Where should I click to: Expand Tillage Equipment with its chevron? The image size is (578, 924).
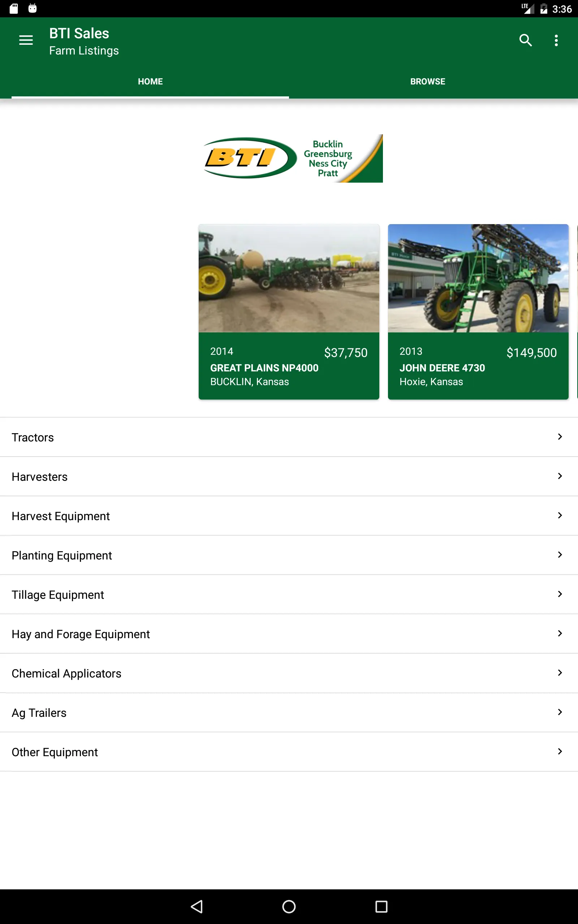pyautogui.click(x=560, y=594)
